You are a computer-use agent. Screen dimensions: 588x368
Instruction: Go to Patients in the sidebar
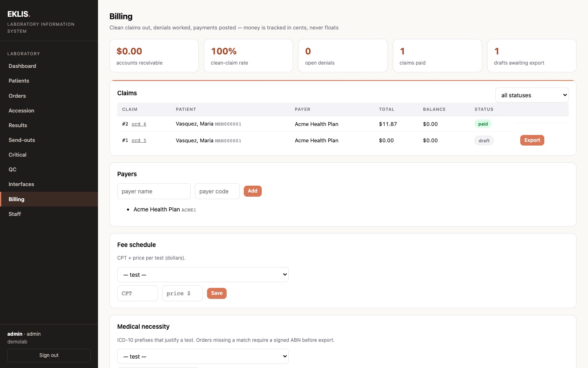point(49,81)
